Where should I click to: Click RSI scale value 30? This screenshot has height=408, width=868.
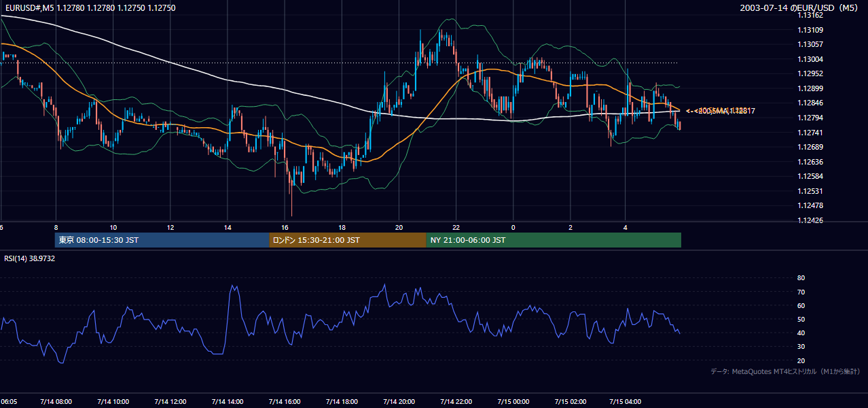coord(801,346)
